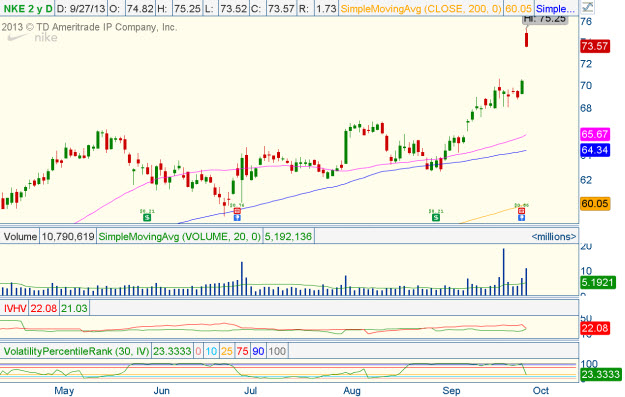Click the <millions> units label
Viewport: 625px width, 397px height.
(554, 236)
